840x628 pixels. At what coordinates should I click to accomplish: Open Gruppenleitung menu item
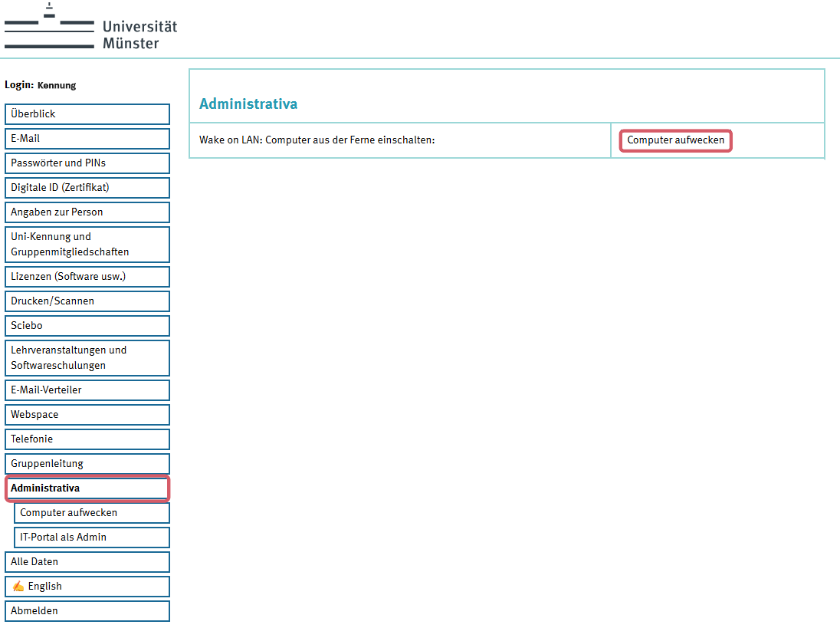tap(87, 464)
